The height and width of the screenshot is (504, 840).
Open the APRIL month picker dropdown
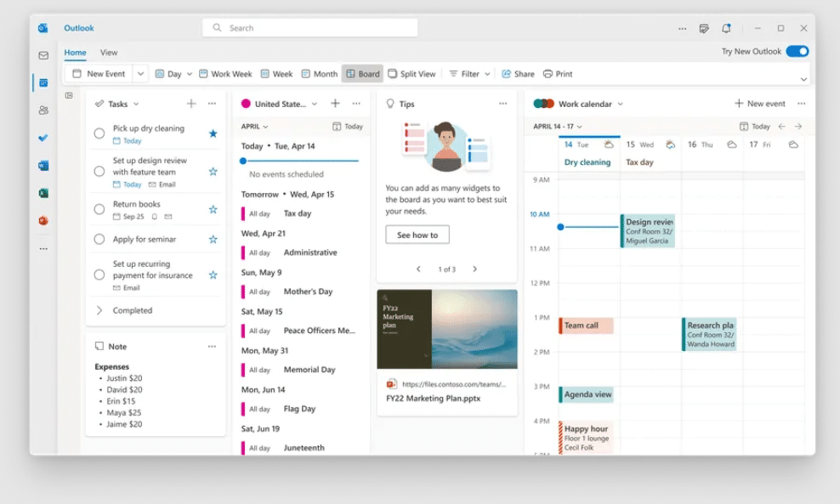(254, 127)
